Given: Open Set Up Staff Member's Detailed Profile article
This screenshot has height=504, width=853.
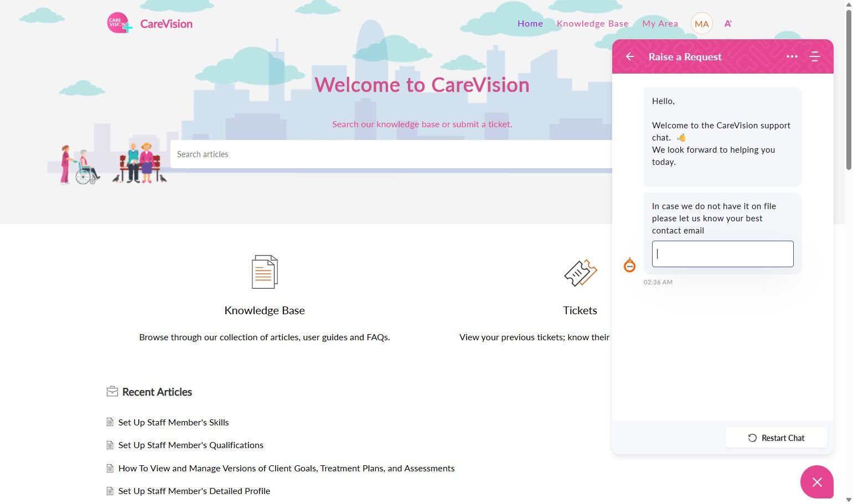Looking at the screenshot, I should [x=194, y=491].
